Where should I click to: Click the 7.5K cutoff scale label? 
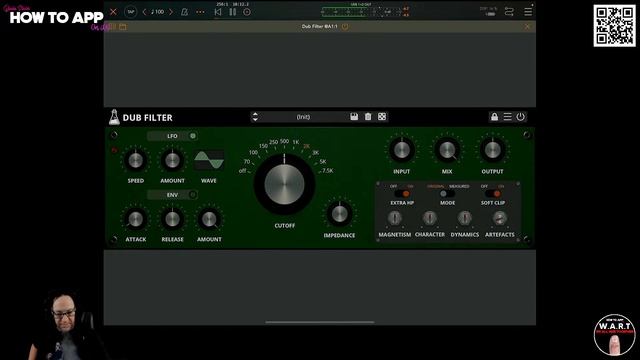[x=328, y=171]
